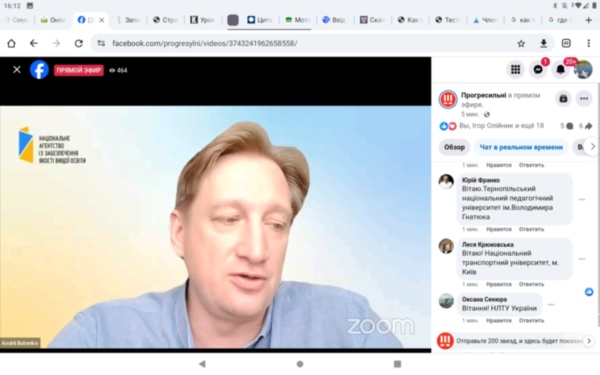Screen dimensions: 600x375
Task: Open options for Юрій Франко's comment
Action: (x=582, y=199)
